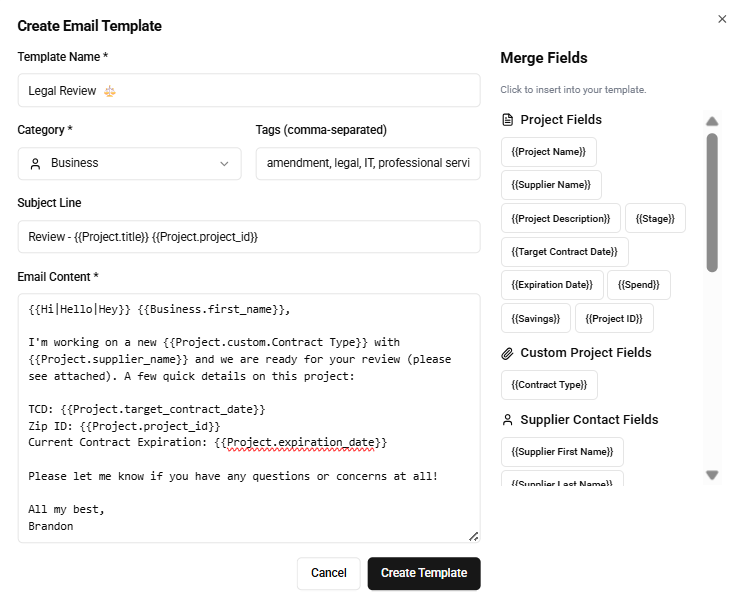Click the scroll up arrow in Merge Fields

712,122
